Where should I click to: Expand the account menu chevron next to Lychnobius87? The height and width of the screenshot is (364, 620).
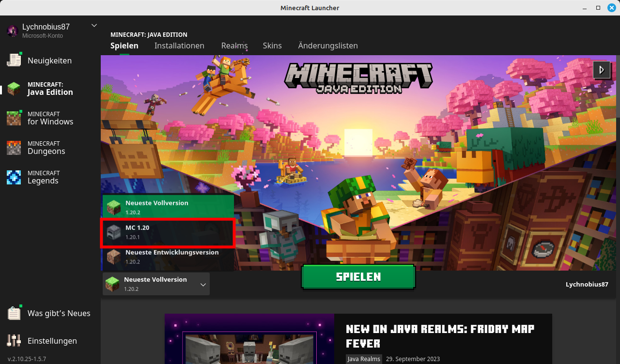pyautogui.click(x=94, y=26)
